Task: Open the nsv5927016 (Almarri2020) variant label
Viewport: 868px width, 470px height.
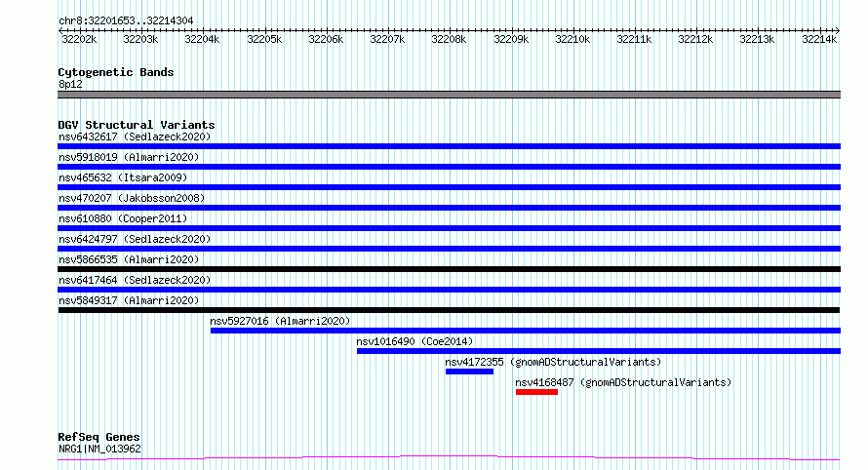Action: (280, 321)
